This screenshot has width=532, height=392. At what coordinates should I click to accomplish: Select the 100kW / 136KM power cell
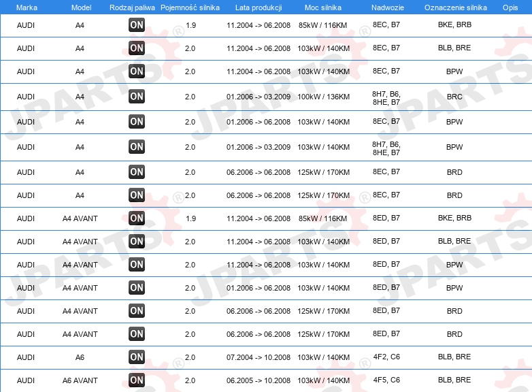(323, 97)
